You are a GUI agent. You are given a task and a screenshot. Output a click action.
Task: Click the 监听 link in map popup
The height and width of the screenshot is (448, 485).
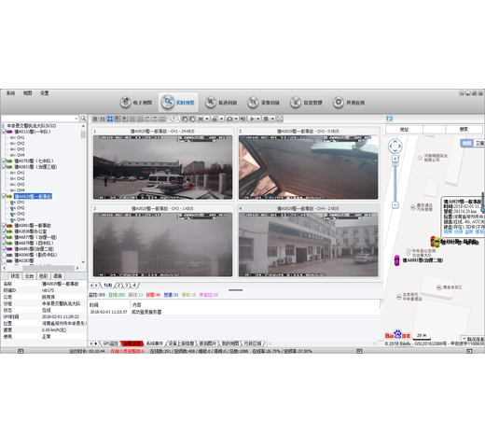point(469,231)
